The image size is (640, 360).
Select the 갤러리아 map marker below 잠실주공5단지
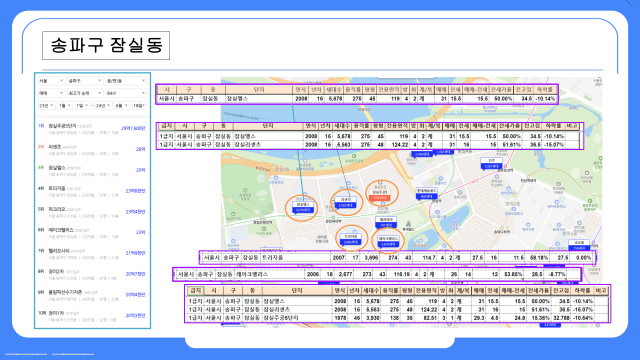386,222
